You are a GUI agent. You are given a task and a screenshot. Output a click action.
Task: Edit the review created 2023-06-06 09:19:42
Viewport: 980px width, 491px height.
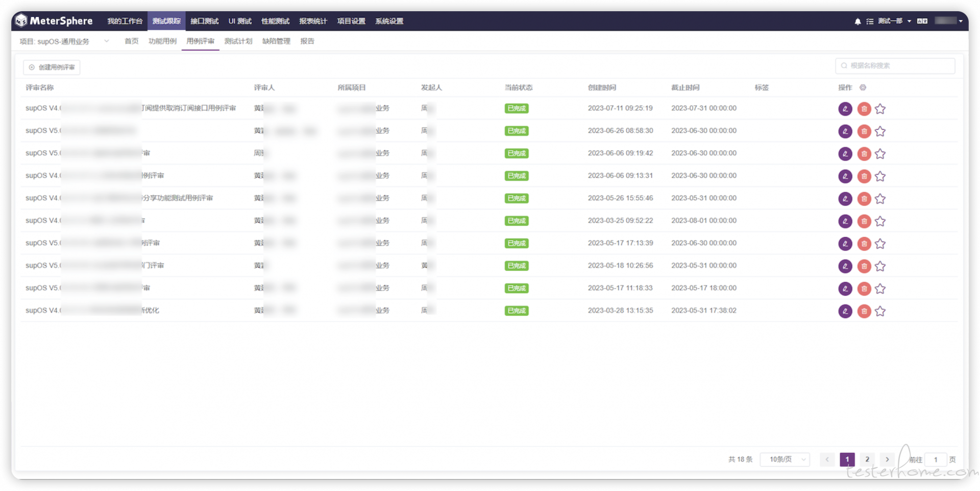tap(845, 154)
